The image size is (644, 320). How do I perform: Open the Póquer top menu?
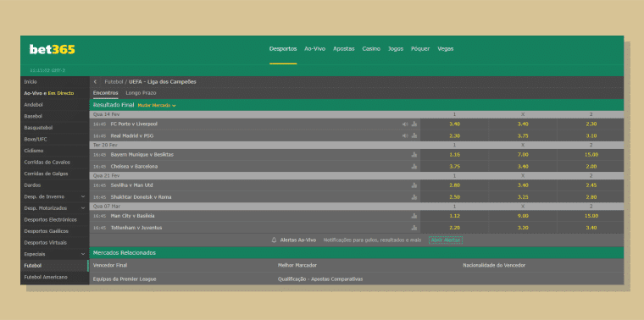[x=420, y=49]
